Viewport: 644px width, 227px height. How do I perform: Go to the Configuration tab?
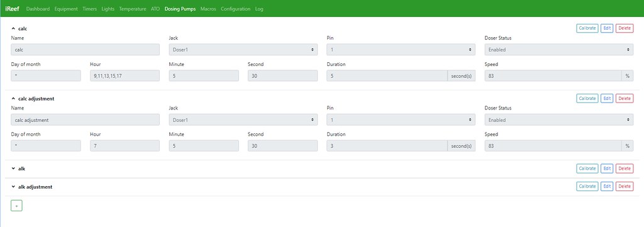[x=235, y=9]
